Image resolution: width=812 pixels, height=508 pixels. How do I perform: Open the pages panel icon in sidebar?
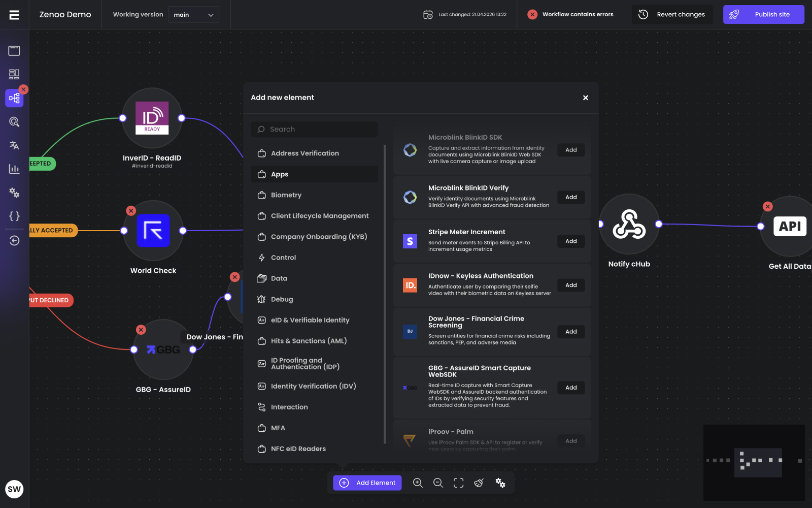coord(14,51)
